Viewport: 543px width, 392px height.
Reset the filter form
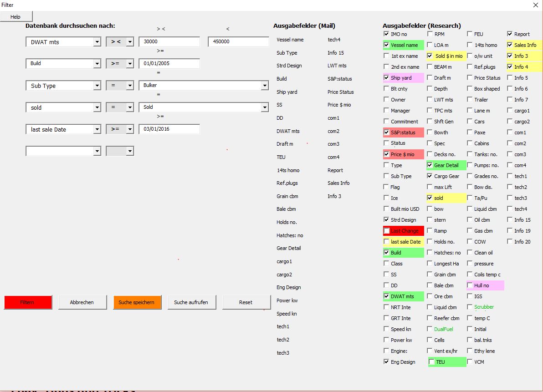pos(246,302)
